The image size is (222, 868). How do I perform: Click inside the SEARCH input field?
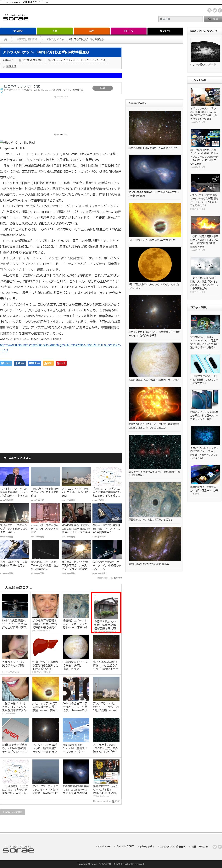pos(180,19)
